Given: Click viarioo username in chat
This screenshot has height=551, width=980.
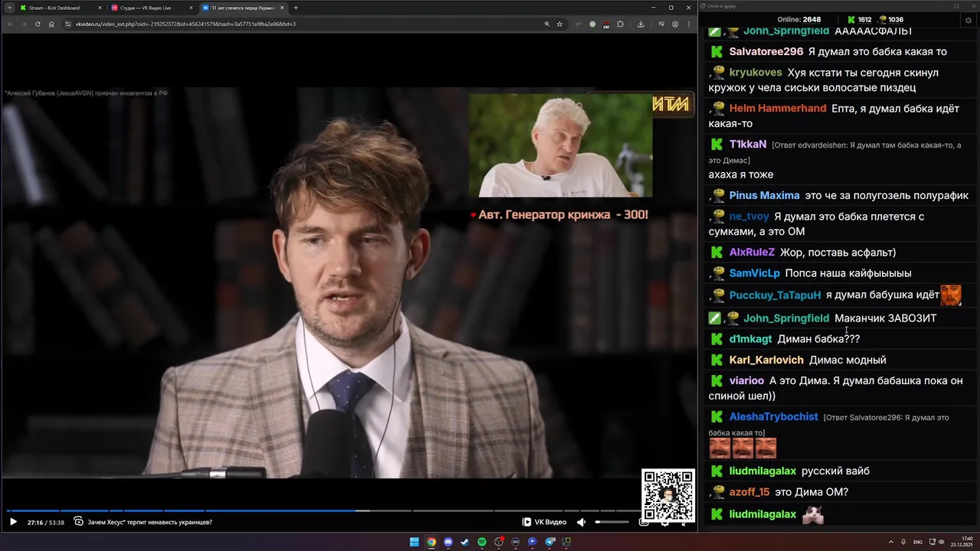Looking at the screenshot, I should 746,381.
